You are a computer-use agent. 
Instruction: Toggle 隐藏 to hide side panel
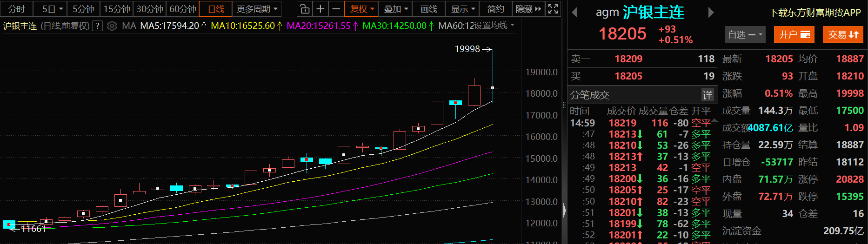pyautogui.click(x=528, y=9)
